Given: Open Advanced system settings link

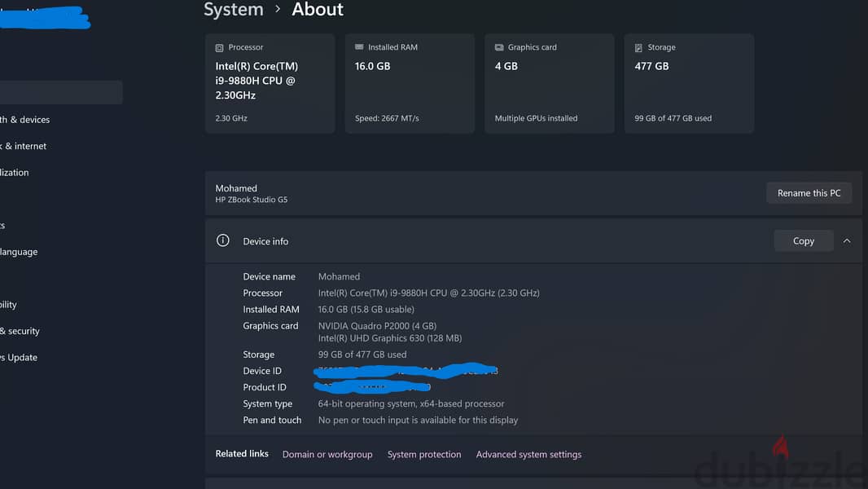Looking at the screenshot, I should pyautogui.click(x=528, y=454).
